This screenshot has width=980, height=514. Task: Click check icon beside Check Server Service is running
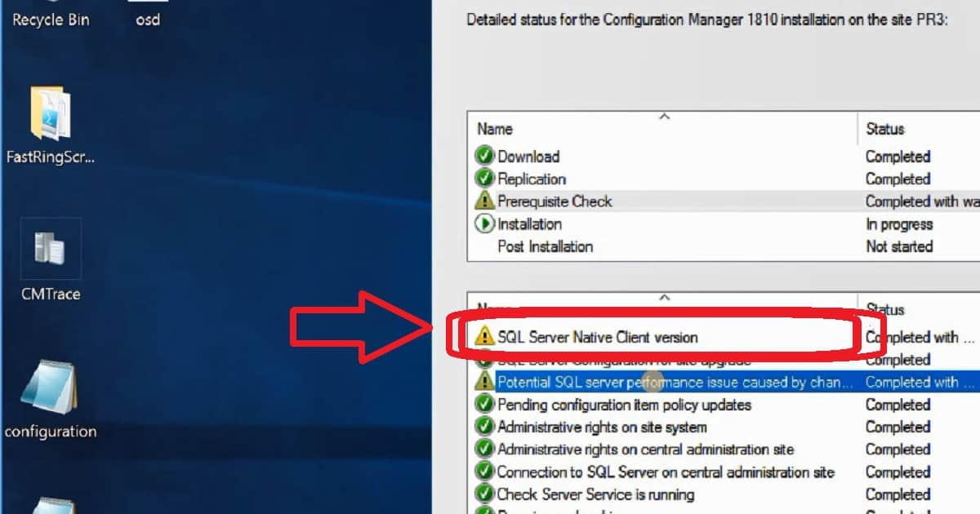[485, 494]
